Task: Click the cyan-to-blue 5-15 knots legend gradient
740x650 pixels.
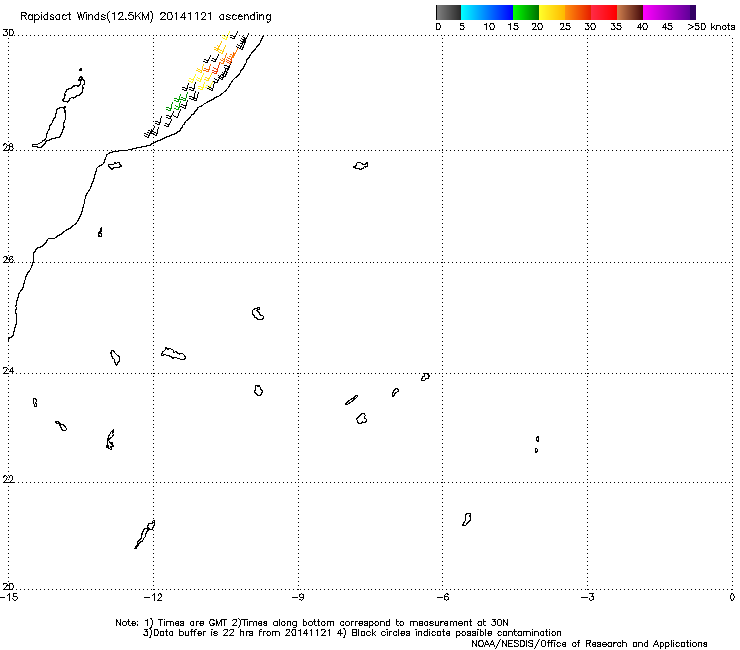Action: pos(487,12)
